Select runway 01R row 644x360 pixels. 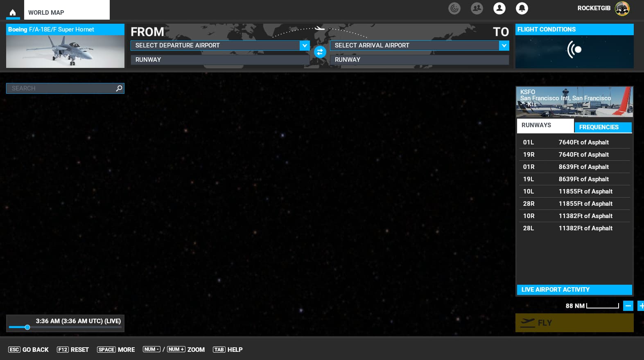point(574,167)
